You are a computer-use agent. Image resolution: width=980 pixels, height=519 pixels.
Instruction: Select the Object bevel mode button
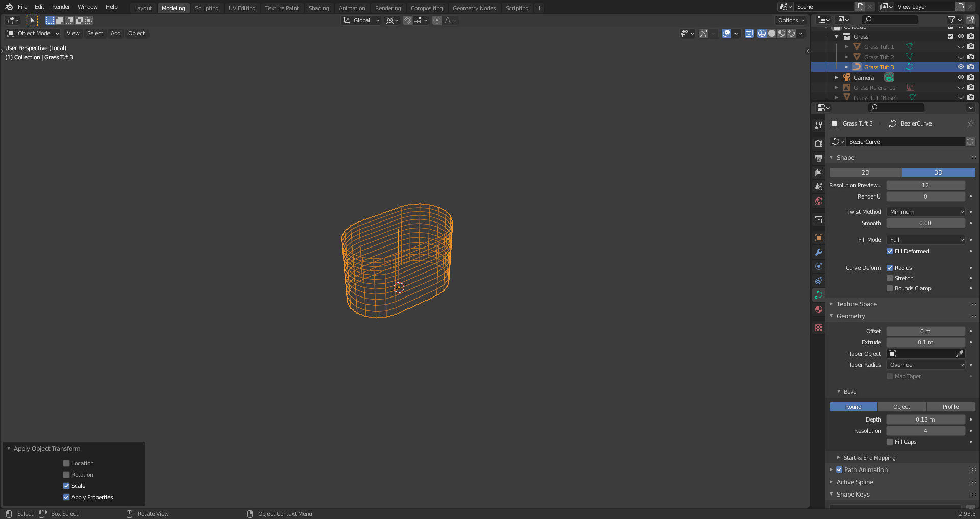901,407
